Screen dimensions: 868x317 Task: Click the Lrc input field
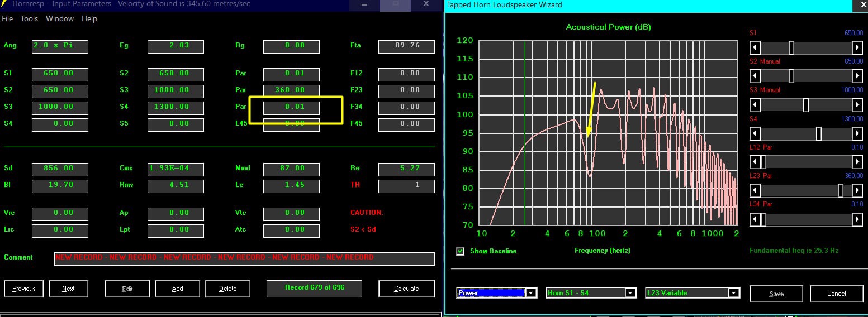tap(60, 230)
